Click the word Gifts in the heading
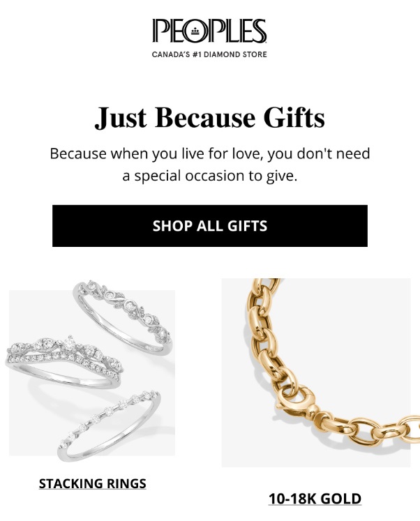The image size is (420, 521). tap(294, 118)
